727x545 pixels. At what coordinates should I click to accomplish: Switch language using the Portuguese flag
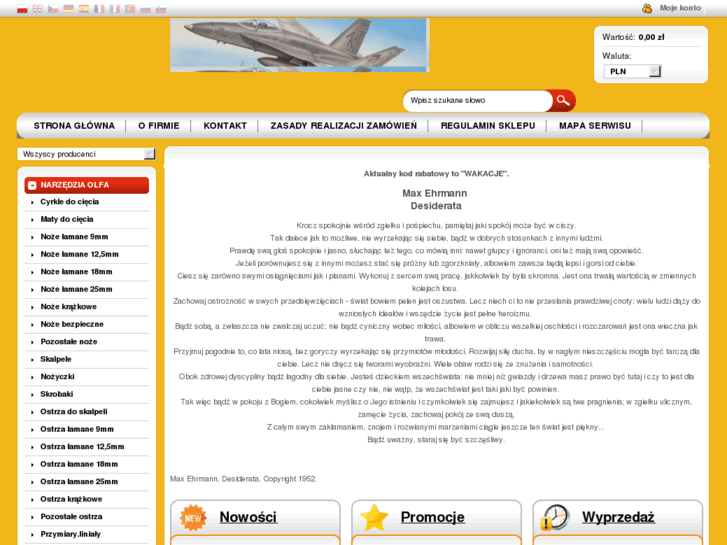point(130,9)
